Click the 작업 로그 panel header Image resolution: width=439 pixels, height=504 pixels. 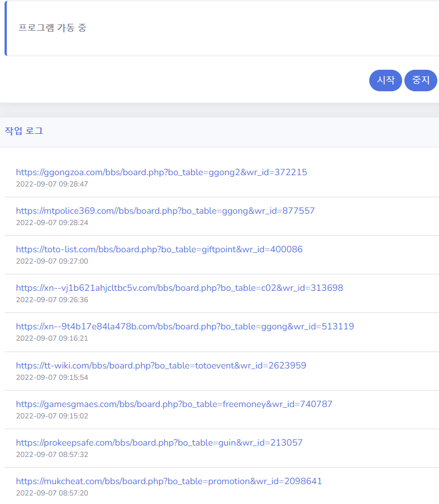24,131
